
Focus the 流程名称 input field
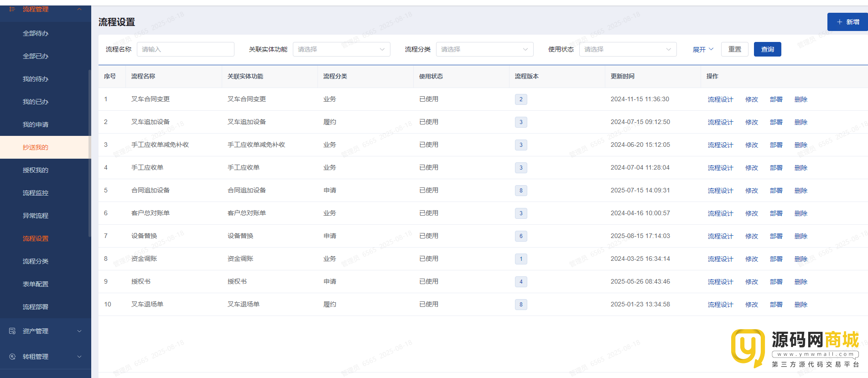[x=185, y=49]
